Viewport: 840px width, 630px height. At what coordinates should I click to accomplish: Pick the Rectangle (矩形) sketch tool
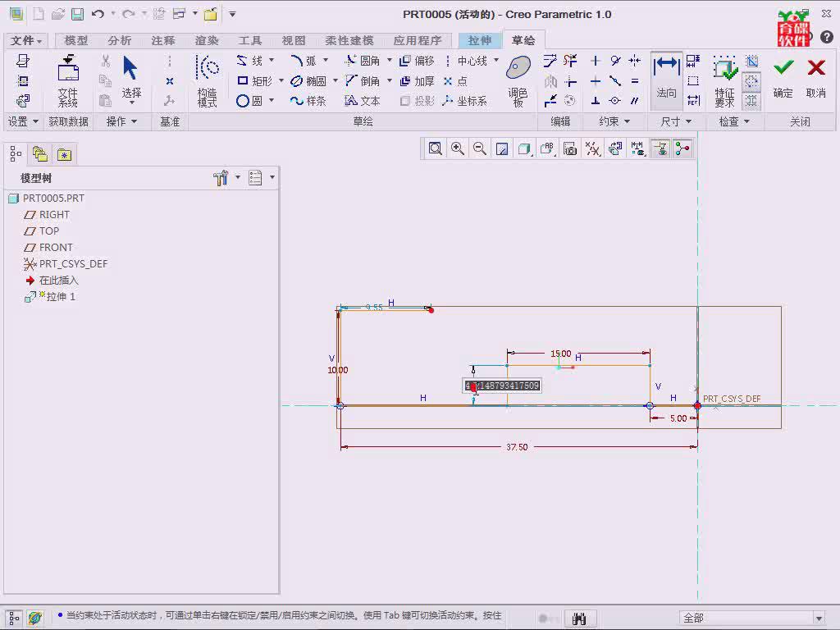[x=255, y=81]
